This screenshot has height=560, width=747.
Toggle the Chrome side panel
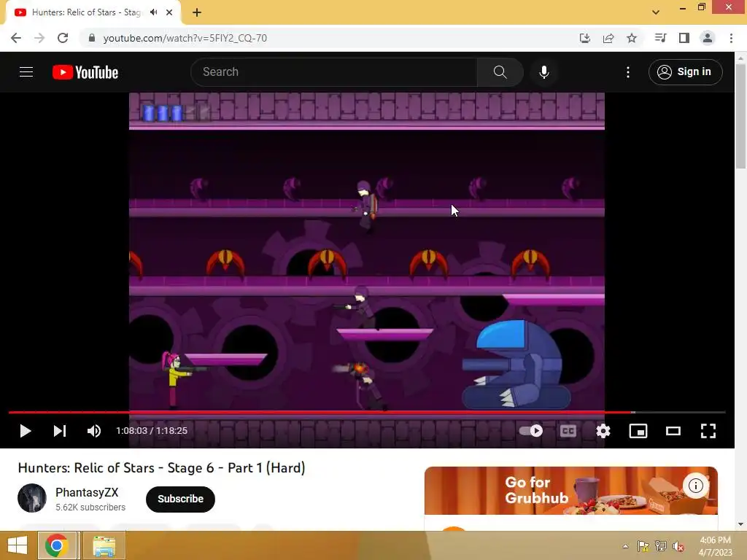pos(684,38)
